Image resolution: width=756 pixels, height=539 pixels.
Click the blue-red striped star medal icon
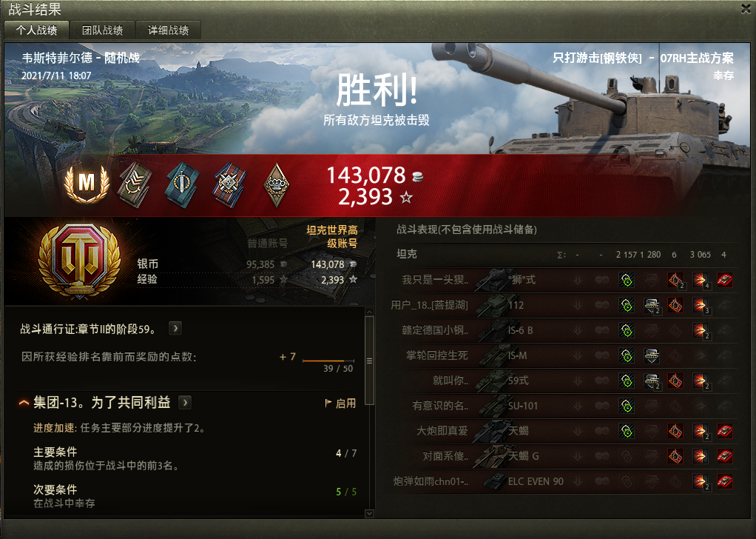pos(229,185)
